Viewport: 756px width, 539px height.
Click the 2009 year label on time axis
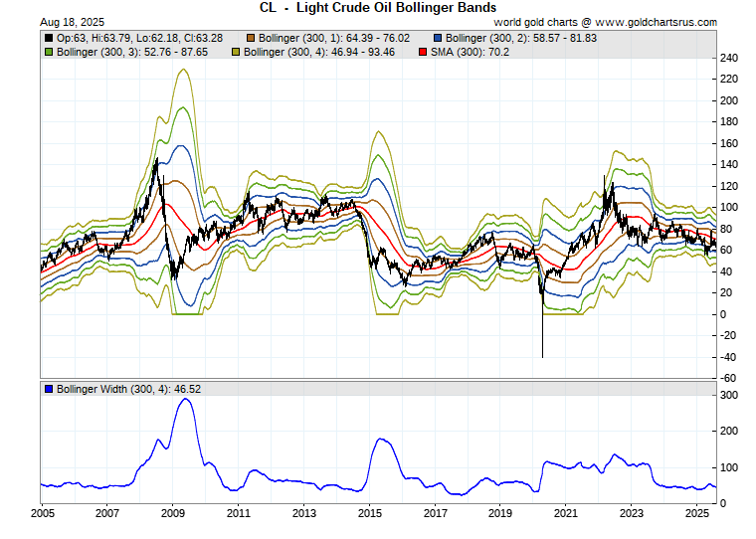(173, 513)
